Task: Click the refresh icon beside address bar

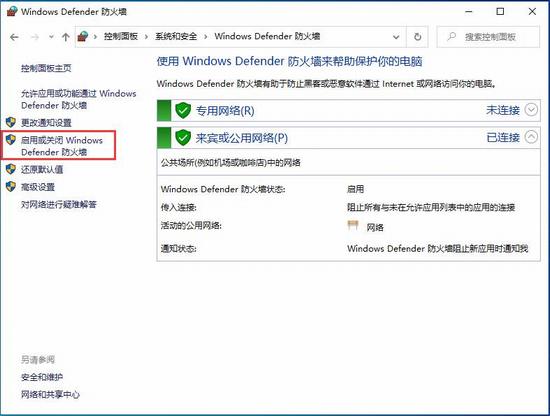Action: coord(417,36)
